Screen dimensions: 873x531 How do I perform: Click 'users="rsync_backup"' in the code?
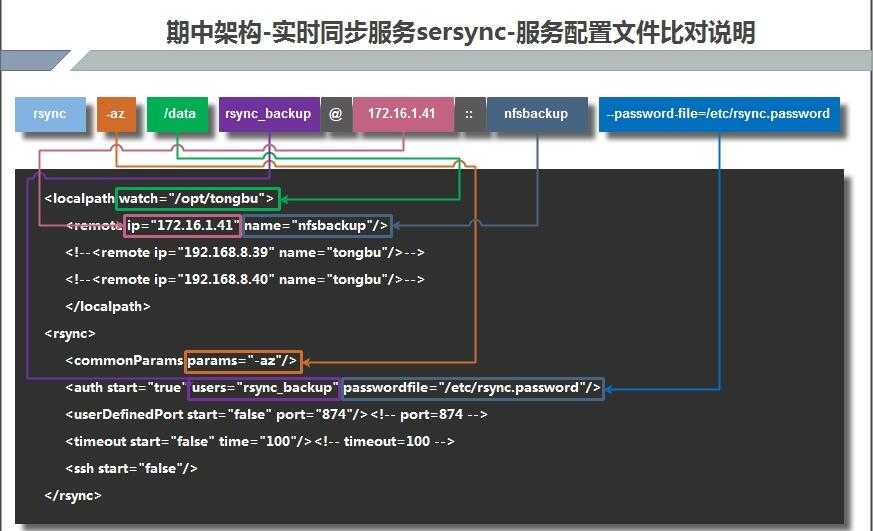click(x=264, y=388)
